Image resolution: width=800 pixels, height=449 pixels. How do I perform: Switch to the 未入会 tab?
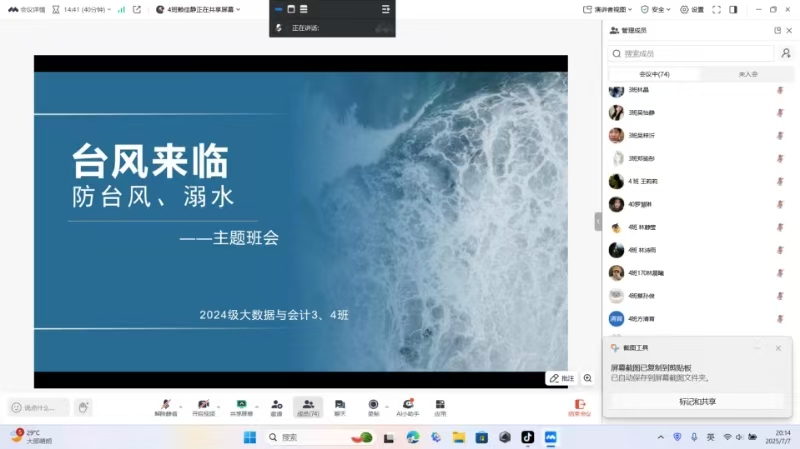click(748, 74)
